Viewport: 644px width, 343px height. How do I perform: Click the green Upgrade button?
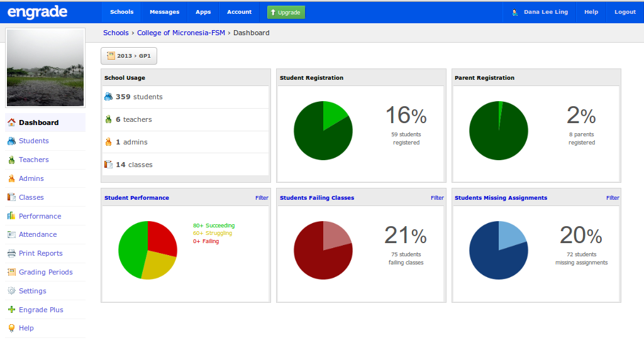tap(286, 13)
